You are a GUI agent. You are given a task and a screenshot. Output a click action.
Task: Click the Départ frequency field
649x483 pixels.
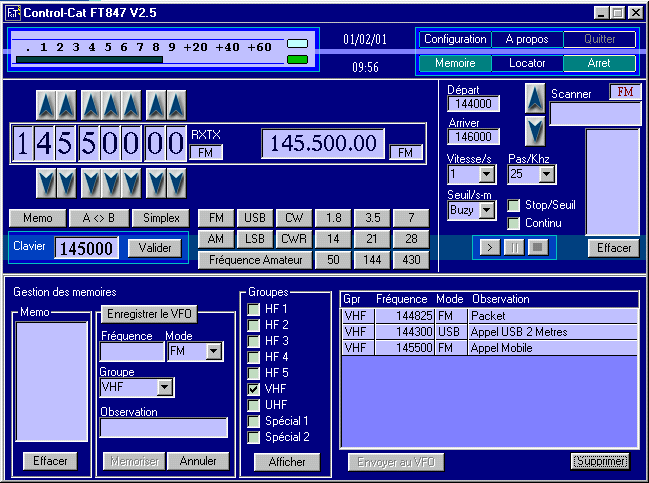pos(473,103)
